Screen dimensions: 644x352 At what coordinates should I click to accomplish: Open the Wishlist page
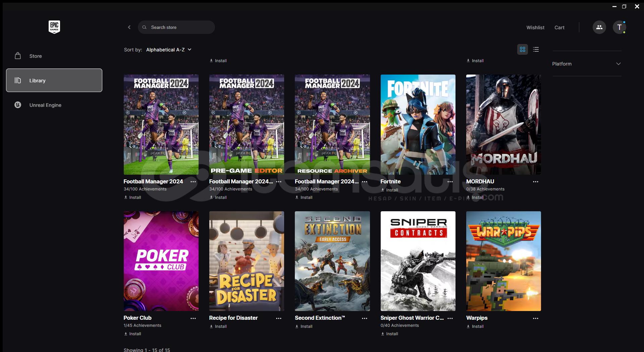pos(535,28)
